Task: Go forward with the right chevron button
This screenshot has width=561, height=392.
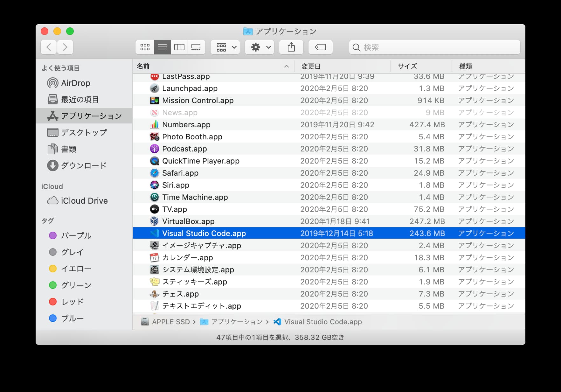Action: [x=65, y=47]
